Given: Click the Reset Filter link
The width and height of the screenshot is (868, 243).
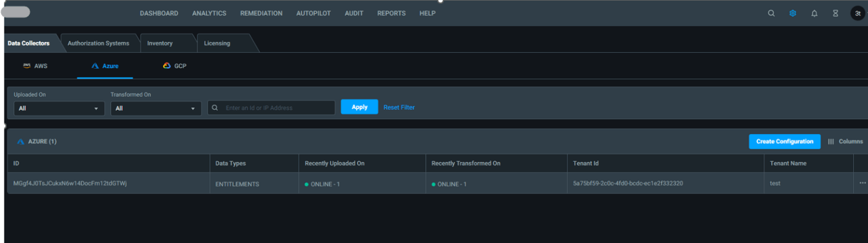Looking at the screenshot, I should [x=399, y=107].
